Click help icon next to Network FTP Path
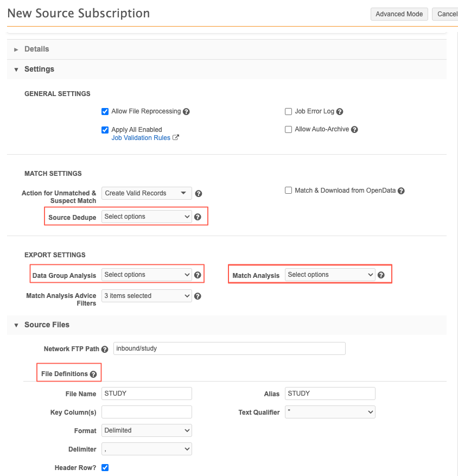 105,349
